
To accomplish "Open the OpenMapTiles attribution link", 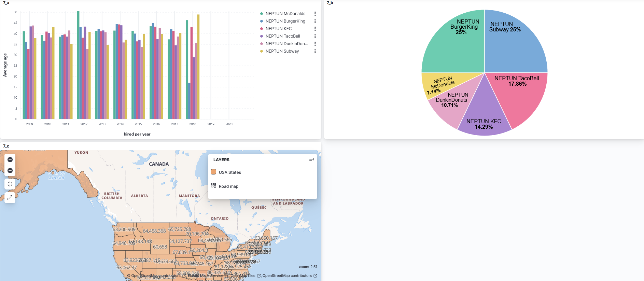I will (243, 276).
